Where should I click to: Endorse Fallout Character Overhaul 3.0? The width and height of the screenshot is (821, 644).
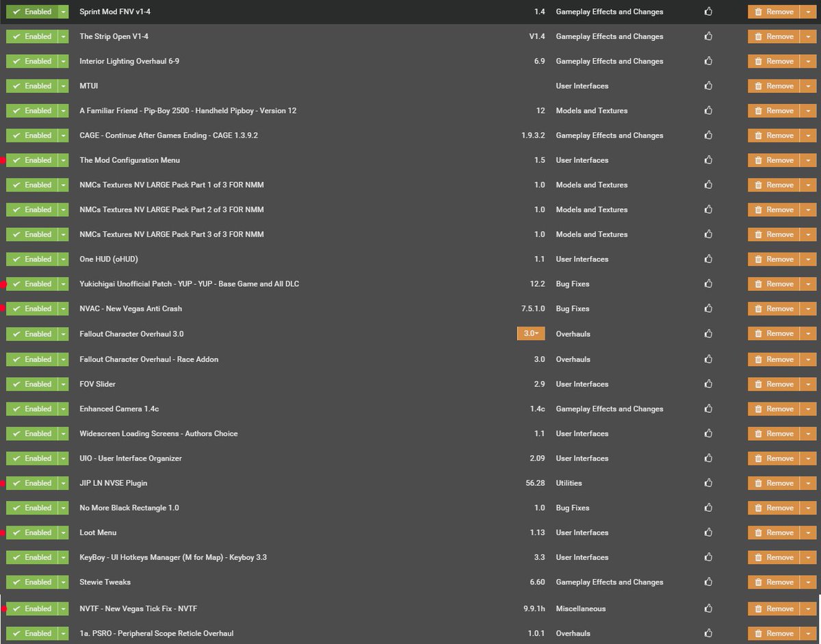[708, 333]
